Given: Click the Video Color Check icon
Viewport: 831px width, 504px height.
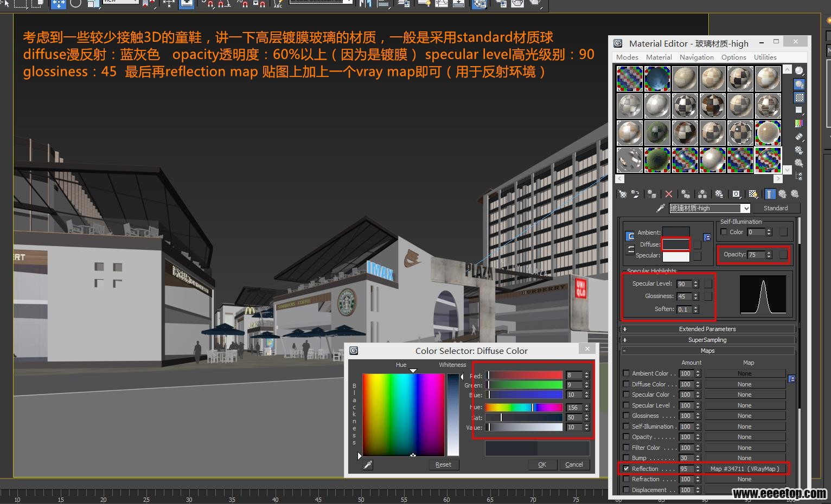Looking at the screenshot, I should click(x=799, y=124).
